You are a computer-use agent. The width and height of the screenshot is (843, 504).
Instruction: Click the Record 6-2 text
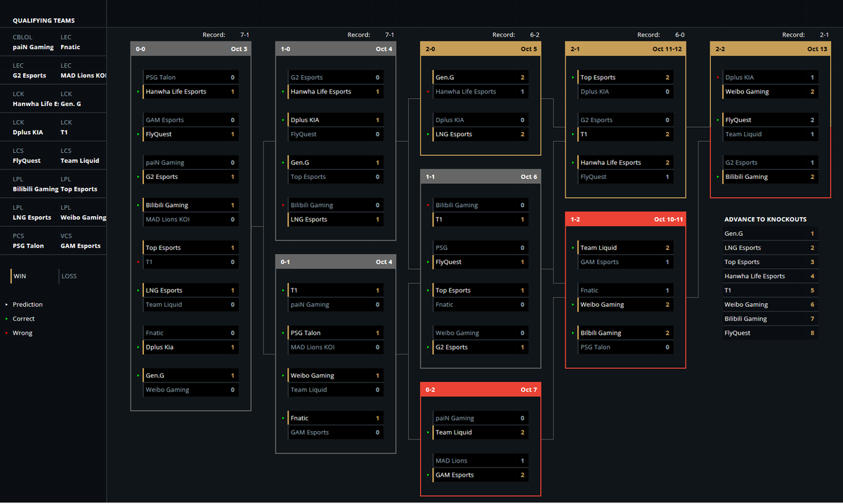coord(516,34)
